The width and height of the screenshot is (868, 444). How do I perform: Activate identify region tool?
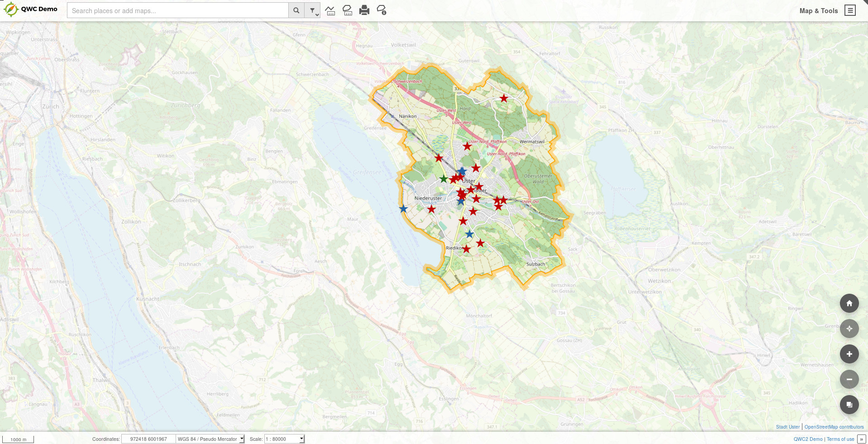pos(382,10)
